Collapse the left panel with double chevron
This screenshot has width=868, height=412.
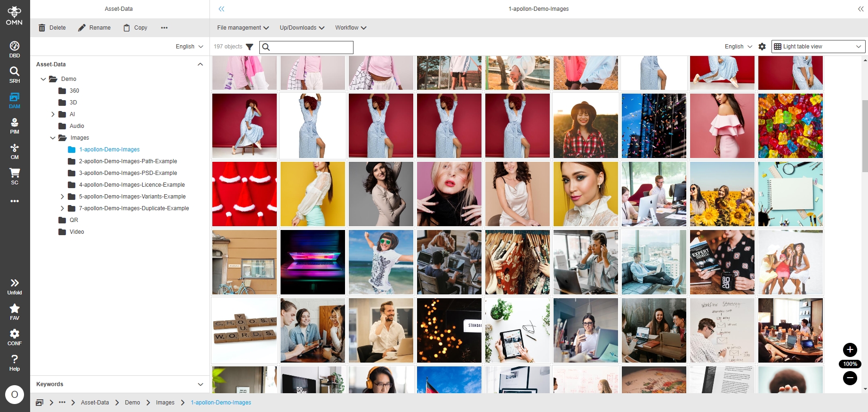[221, 9]
